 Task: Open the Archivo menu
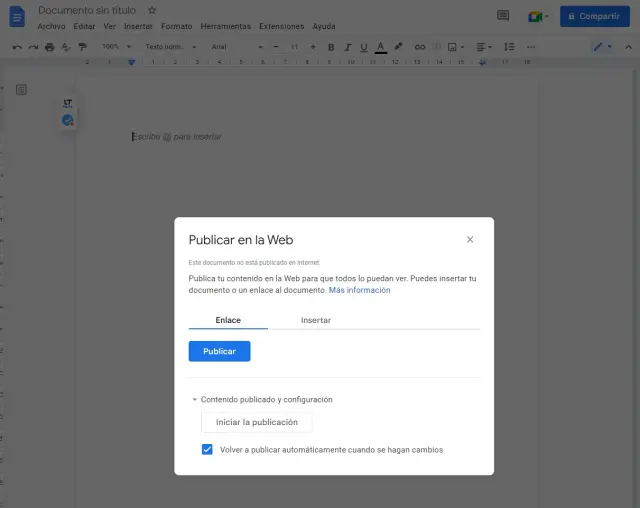51,26
